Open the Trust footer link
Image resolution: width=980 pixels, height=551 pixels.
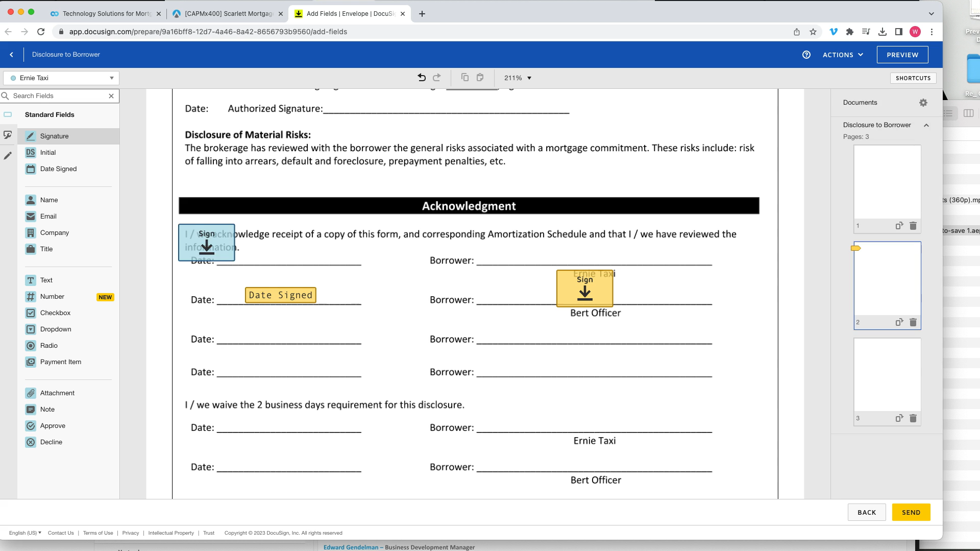[x=209, y=533]
